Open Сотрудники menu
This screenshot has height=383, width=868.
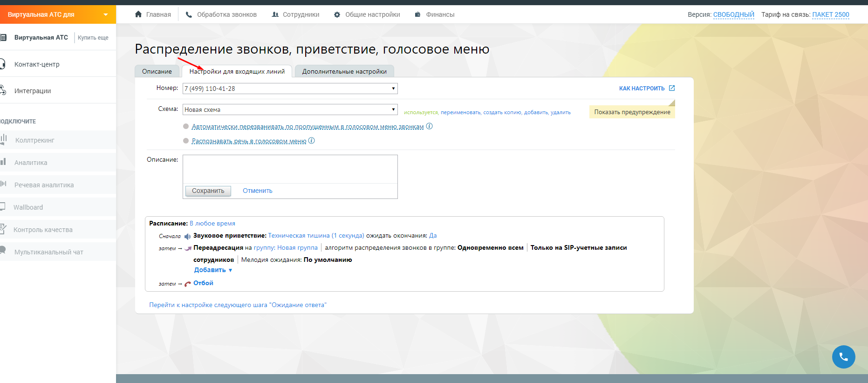tap(301, 14)
